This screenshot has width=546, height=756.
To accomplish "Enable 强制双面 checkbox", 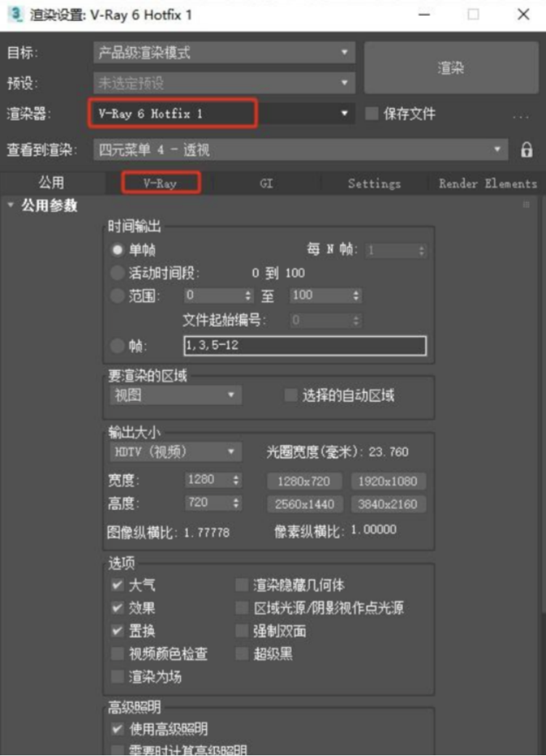I will pos(242,630).
